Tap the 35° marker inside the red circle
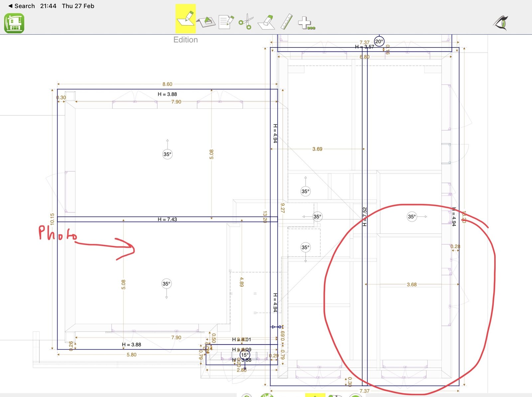Image resolution: width=532 pixels, height=397 pixels. tap(412, 217)
